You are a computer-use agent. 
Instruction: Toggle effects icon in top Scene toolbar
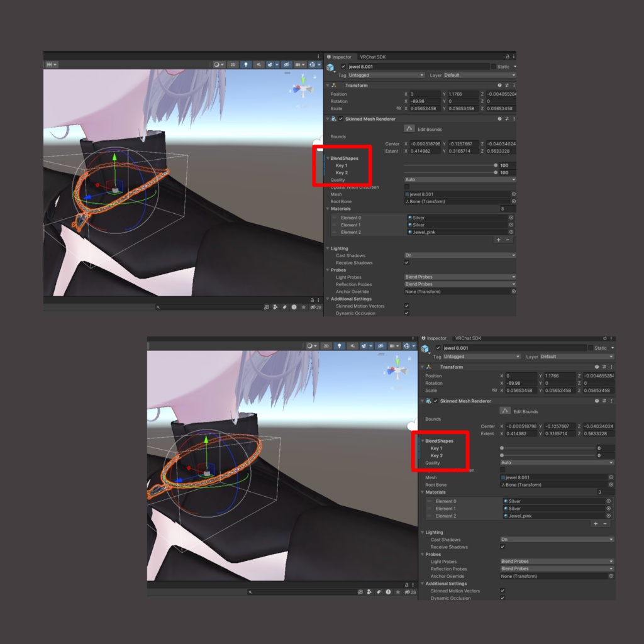tap(270, 65)
